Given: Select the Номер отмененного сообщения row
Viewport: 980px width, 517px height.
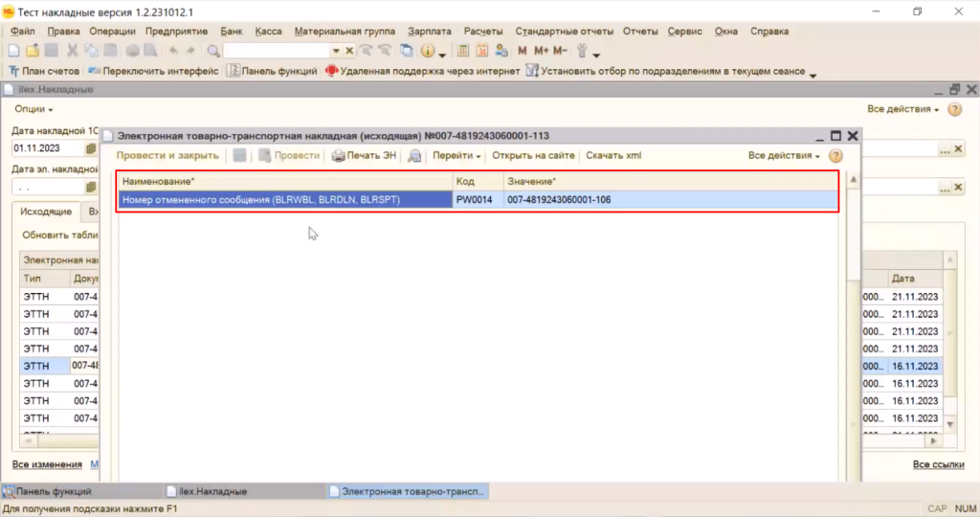Looking at the screenshot, I should (x=285, y=200).
